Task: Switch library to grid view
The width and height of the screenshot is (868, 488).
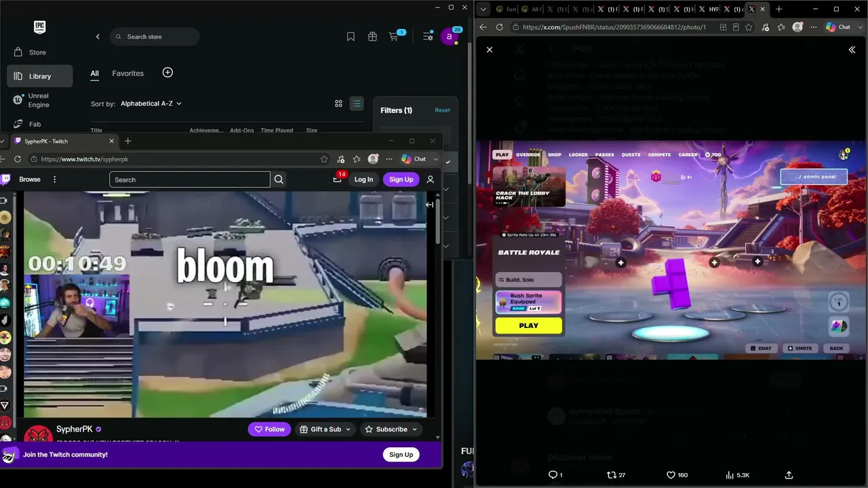Action: tap(338, 104)
